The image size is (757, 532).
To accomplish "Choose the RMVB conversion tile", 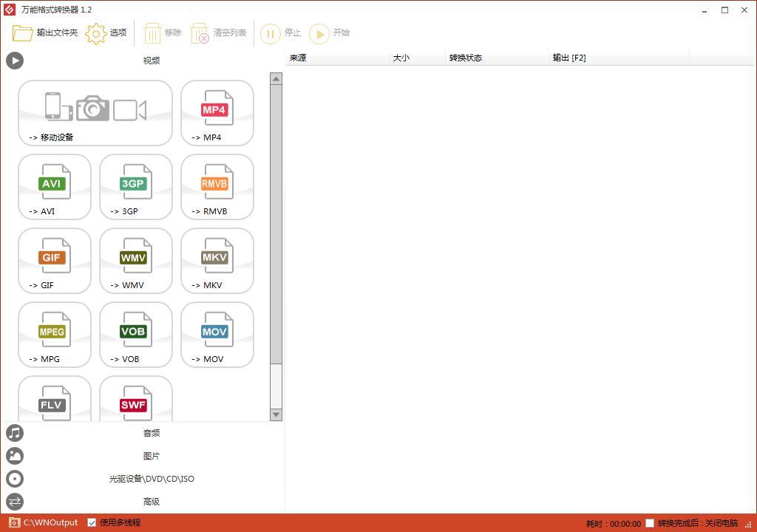I will pyautogui.click(x=217, y=186).
